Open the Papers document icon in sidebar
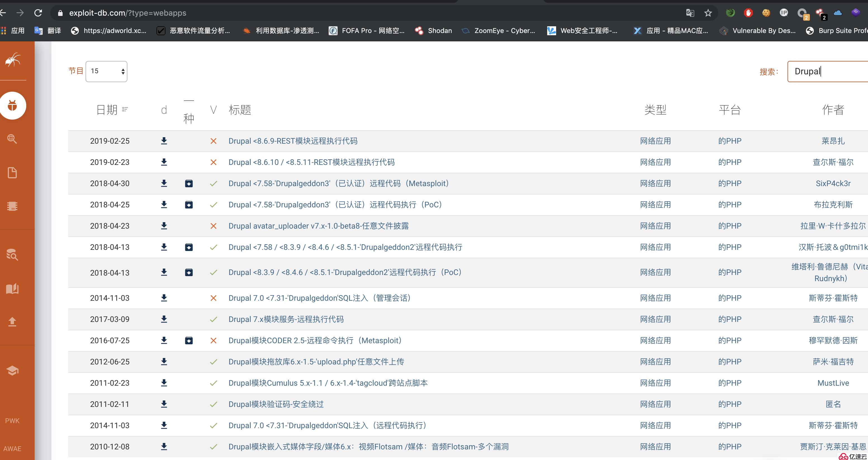The image size is (868, 460). [12, 172]
